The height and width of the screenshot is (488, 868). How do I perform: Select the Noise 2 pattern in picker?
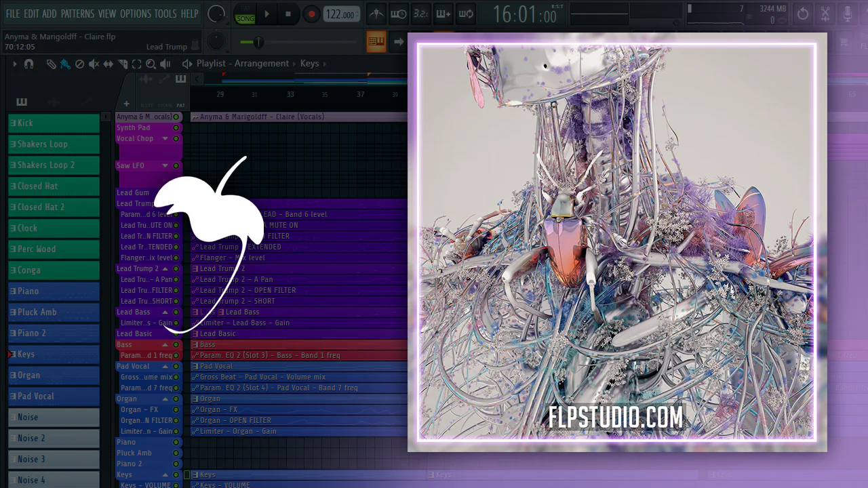(x=54, y=439)
